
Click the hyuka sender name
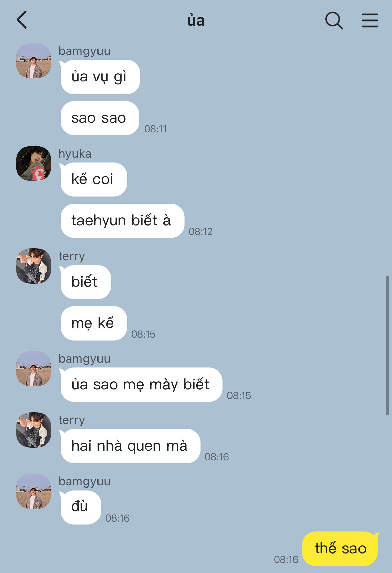(75, 154)
